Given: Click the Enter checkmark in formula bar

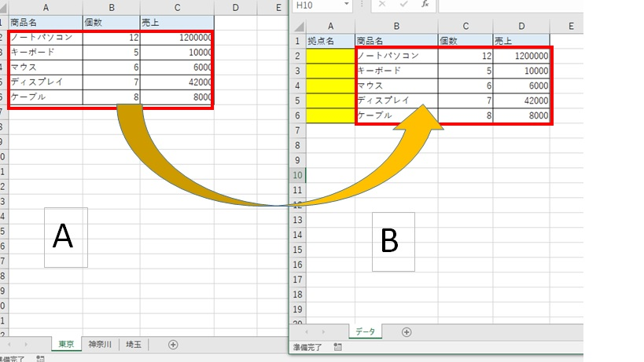Looking at the screenshot, I should [403, 5].
